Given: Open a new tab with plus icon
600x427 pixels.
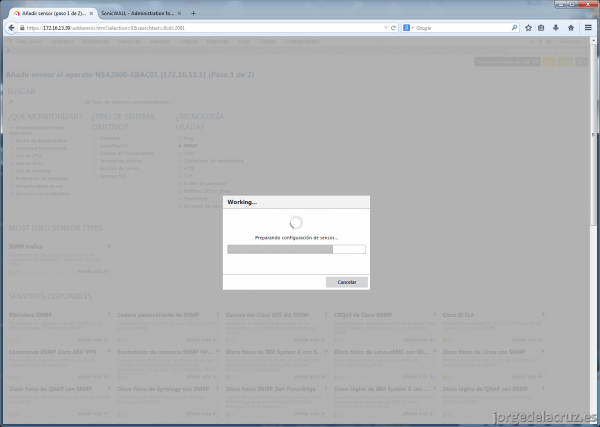Looking at the screenshot, I should (193, 13).
